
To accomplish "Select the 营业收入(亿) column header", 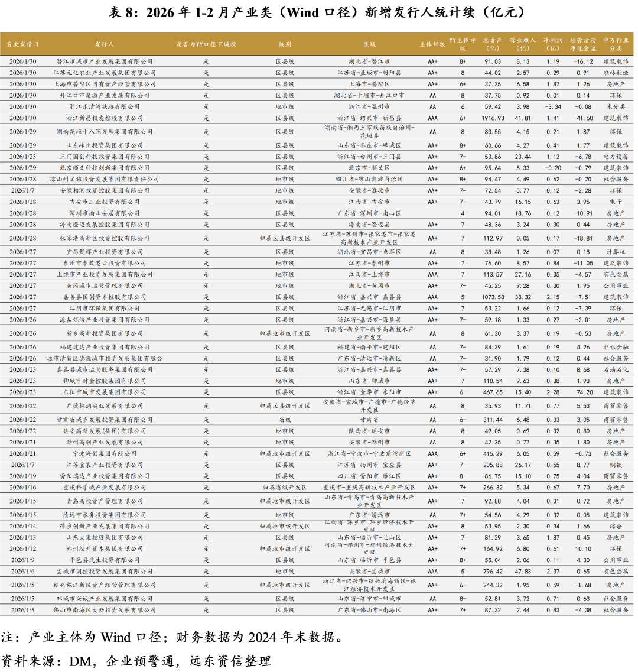I will tap(523, 44).
